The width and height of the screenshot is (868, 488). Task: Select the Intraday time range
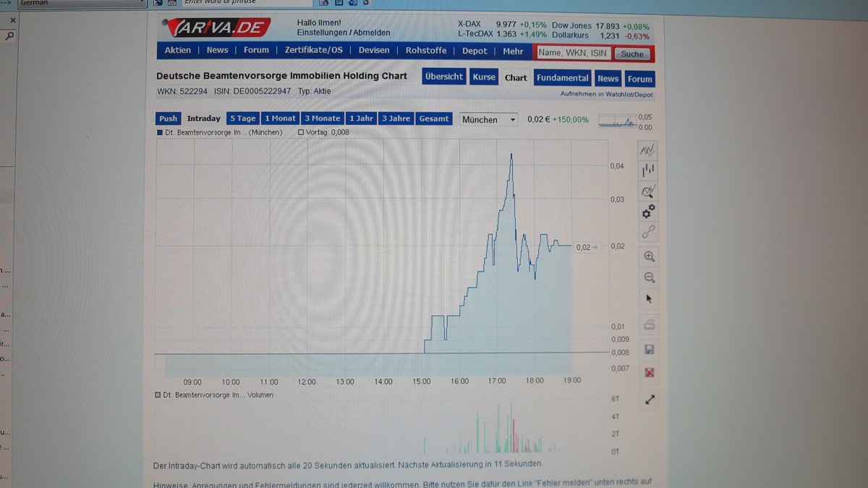click(x=203, y=119)
